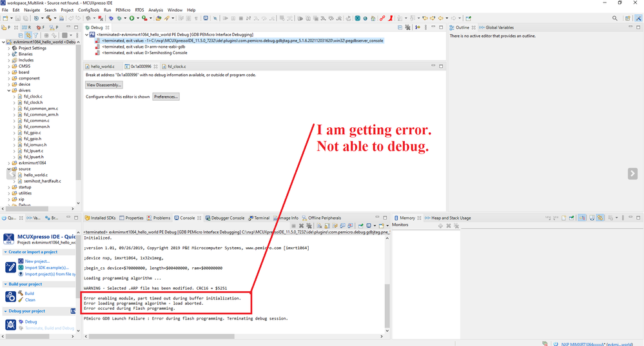
Task: Click Collapse All in project explorer
Action: [21, 36]
